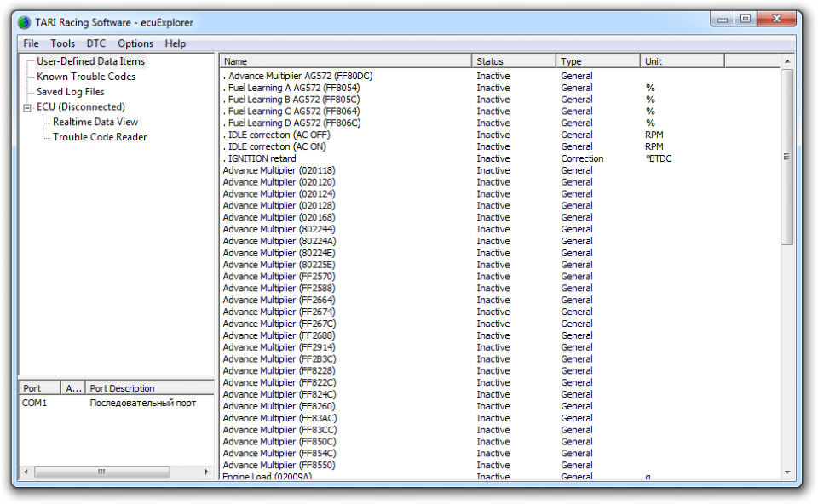Collapse the ECU (Disconnected) tree branch
Viewport: 818px width, 504px height.
coord(27,108)
